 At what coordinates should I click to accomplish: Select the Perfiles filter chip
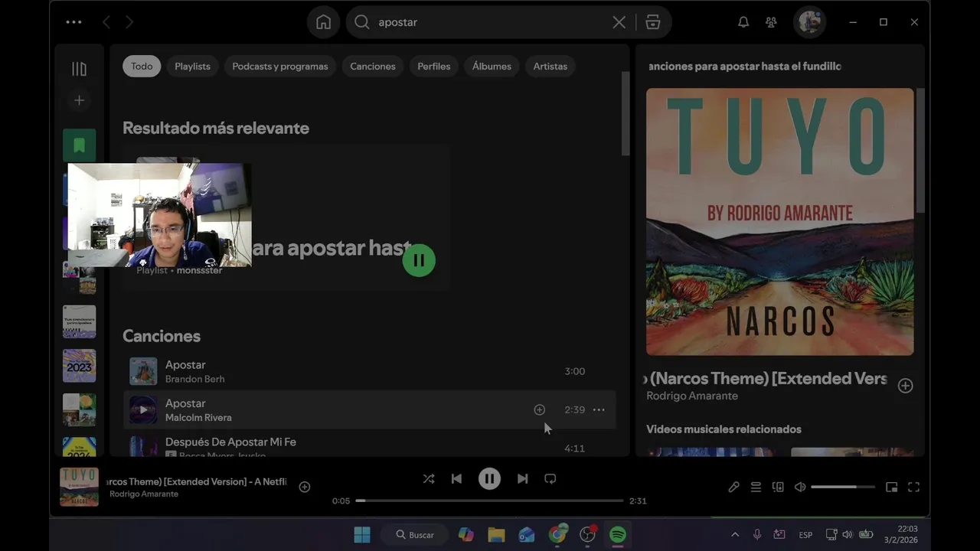433,66
